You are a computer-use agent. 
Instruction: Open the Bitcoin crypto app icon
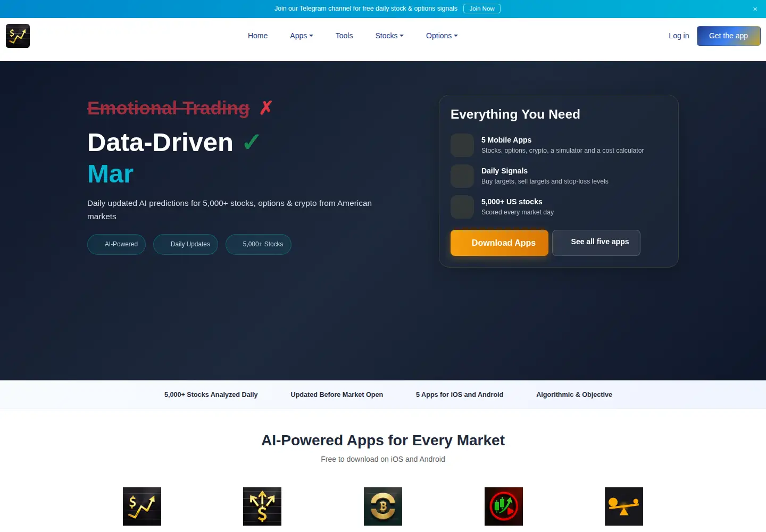(383, 506)
